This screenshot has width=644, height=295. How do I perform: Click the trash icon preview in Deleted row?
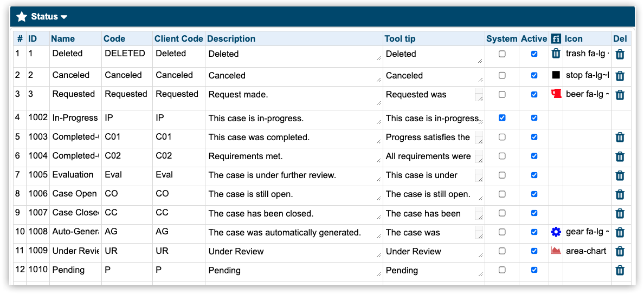pyautogui.click(x=556, y=53)
